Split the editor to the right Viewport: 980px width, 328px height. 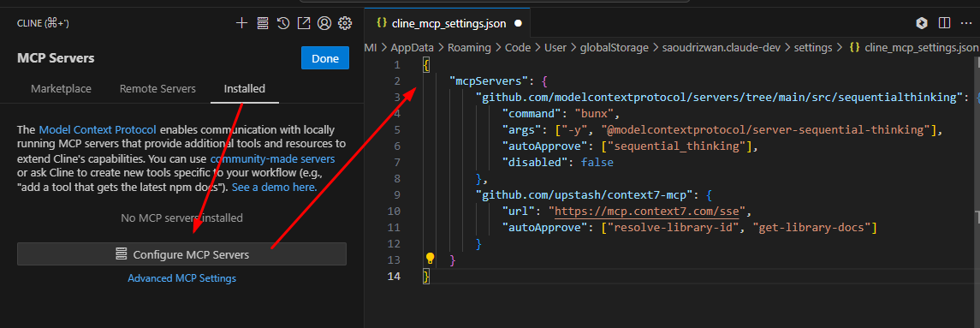point(944,23)
